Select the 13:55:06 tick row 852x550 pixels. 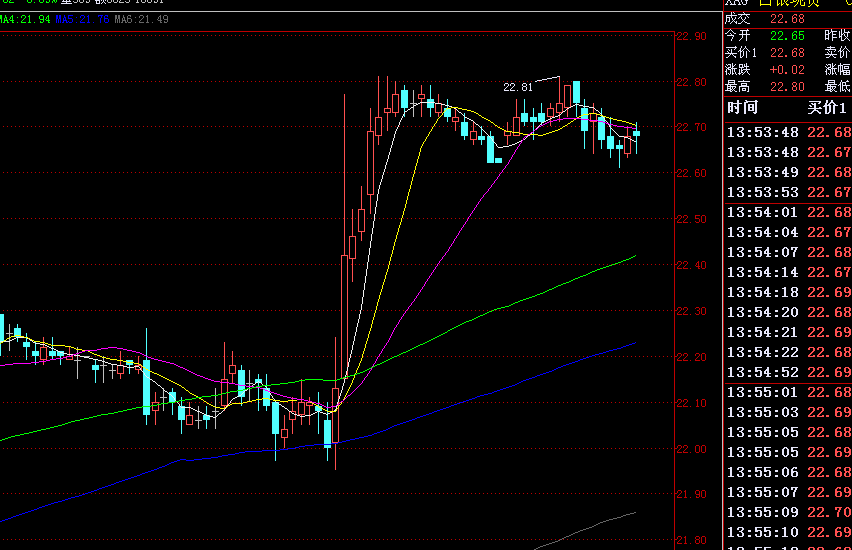tap(788, 473)
